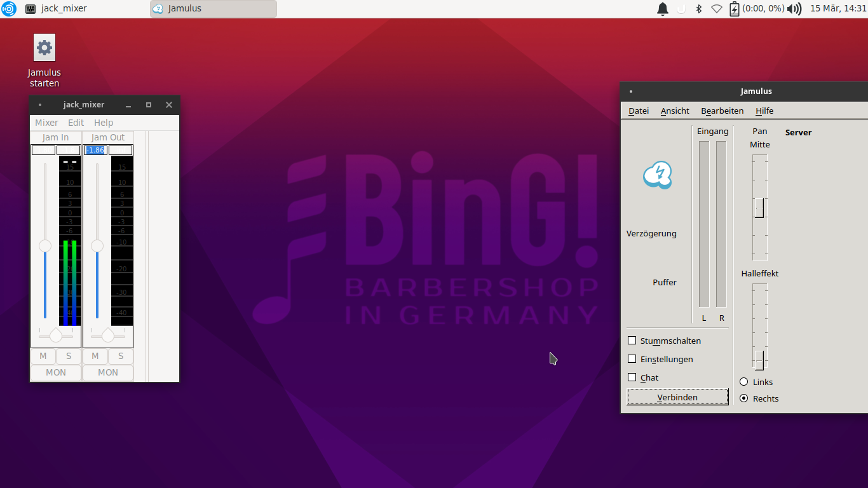Open the Datei menu in Jamulus
Screen dimensions: 868x488
click(x=639, y=111)
